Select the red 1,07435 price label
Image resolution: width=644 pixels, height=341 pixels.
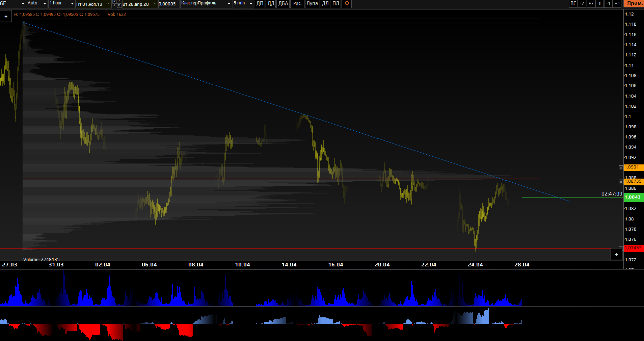[634, 248]
